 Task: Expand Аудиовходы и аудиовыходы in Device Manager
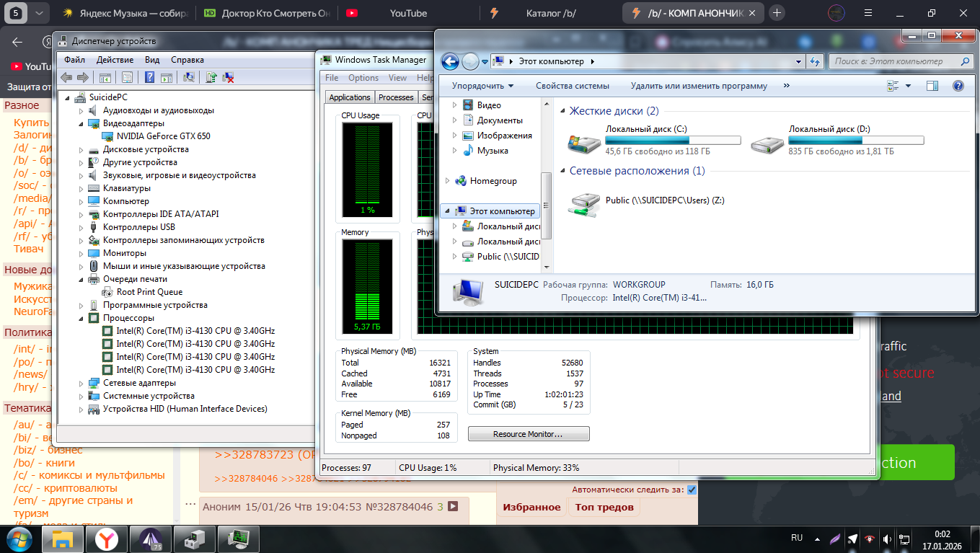pos(81,110)
